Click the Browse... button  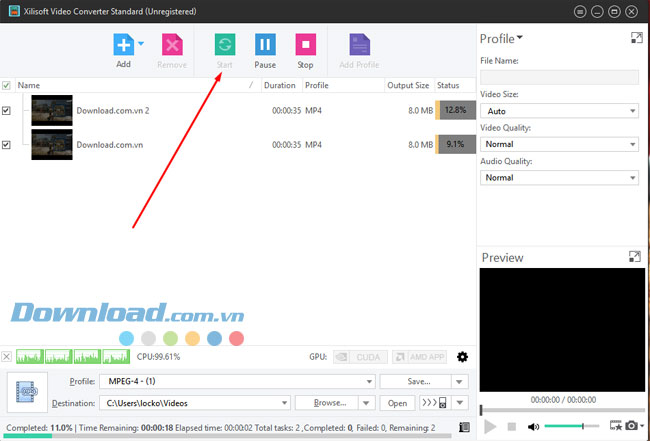(326, 403)
